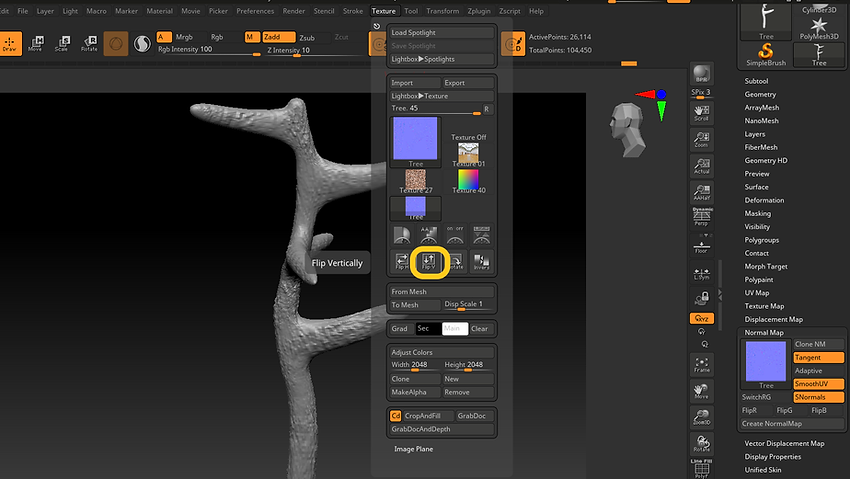Expand the Subtool subpalette
Image resolution: width=850 pixels, height=479 pixels.
coord(756,81)
